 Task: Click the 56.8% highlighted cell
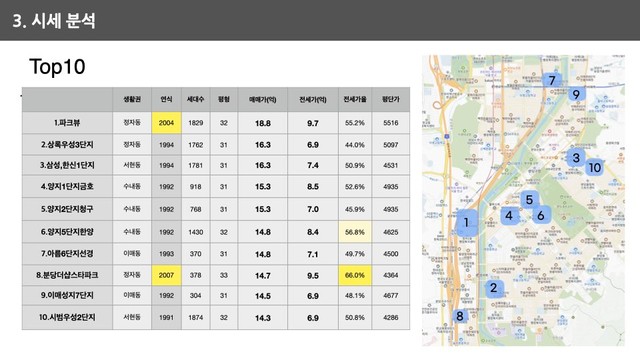[355, 232]
